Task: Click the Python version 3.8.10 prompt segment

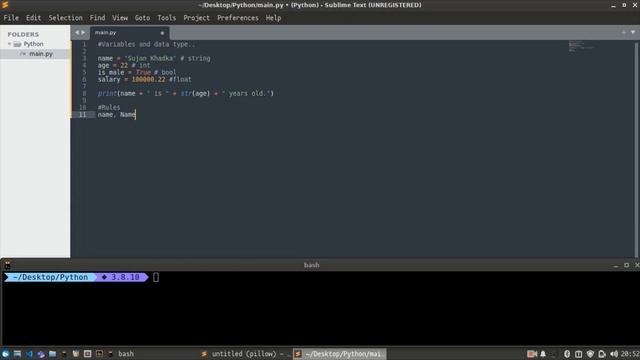Action: tap(122, 277)
